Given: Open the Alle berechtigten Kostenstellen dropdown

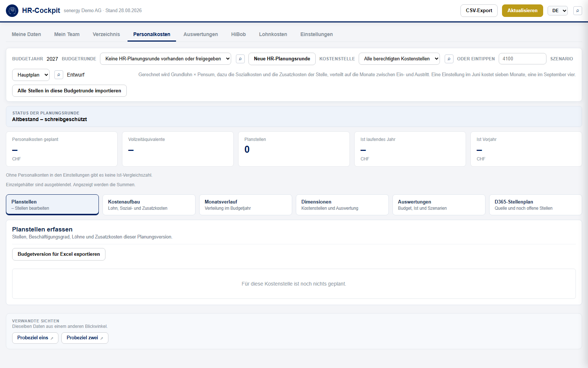Looking at the screenshot, I should [399, 59].
